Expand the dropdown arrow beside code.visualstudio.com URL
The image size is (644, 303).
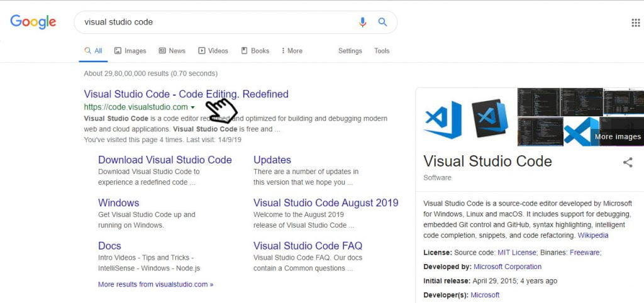click(x=193, y=107)
